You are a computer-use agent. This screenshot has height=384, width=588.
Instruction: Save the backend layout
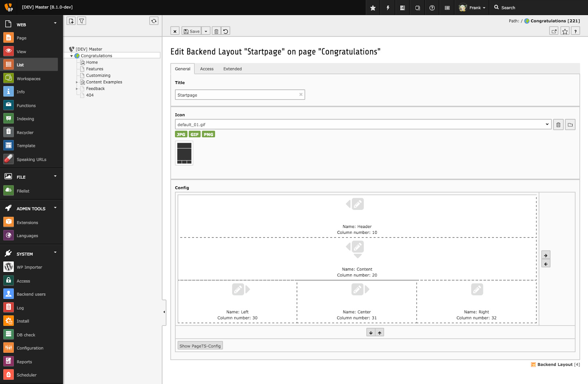point(191,31)
